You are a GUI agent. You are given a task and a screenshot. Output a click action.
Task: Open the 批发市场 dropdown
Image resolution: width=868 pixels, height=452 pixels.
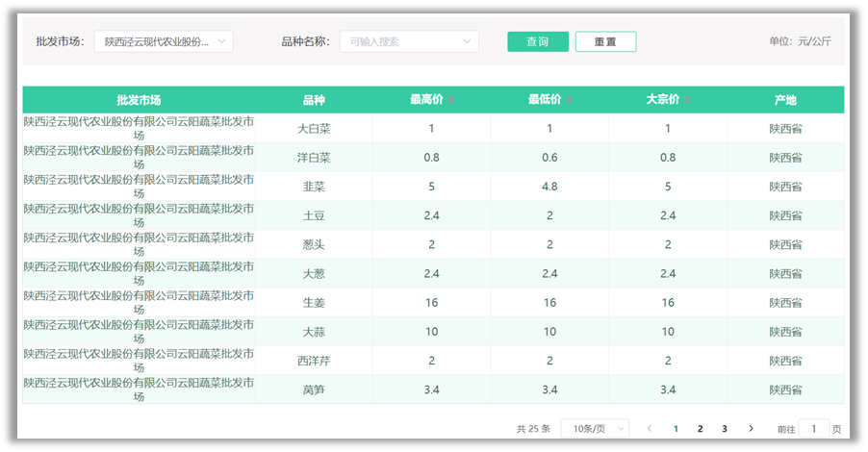coord(164,41)
